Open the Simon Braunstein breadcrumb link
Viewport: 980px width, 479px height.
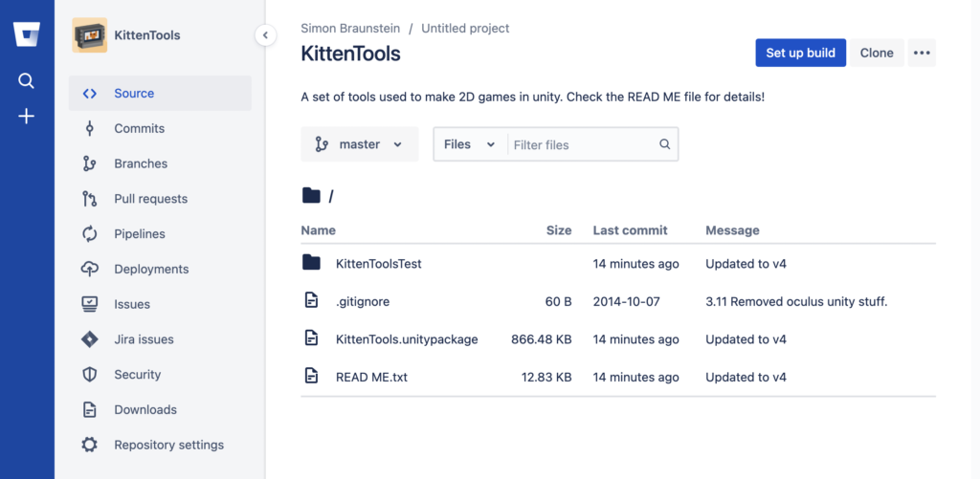click(350, 28)
